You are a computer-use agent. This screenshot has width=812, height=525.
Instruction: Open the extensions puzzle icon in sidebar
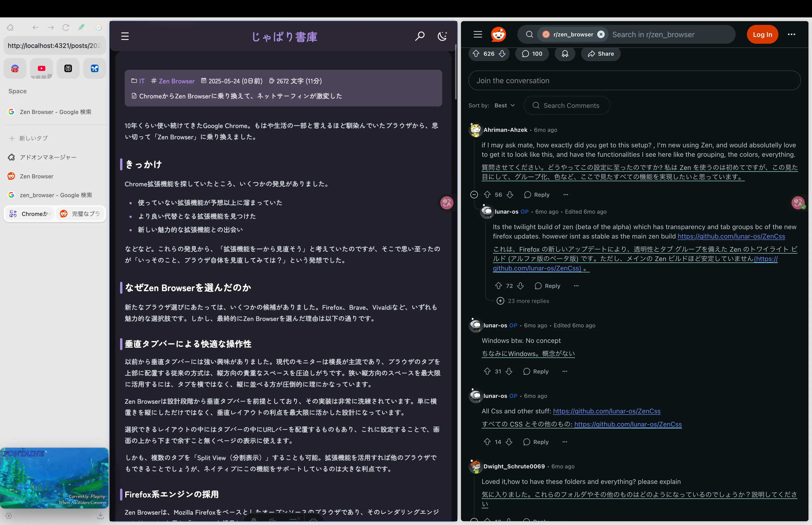coord(10,27)
